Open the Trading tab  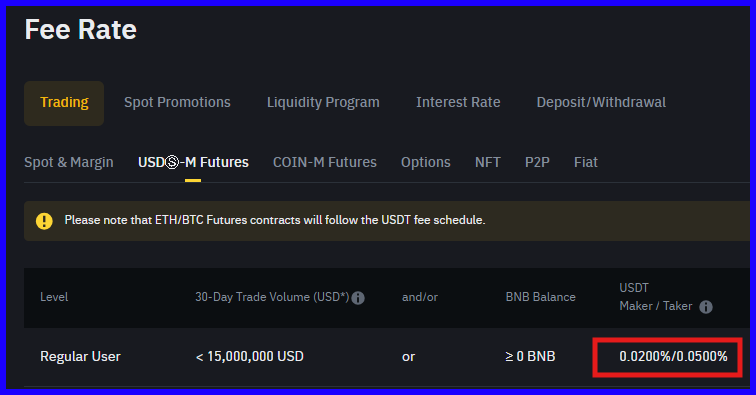pyautogui.click(x=64, y=103)
